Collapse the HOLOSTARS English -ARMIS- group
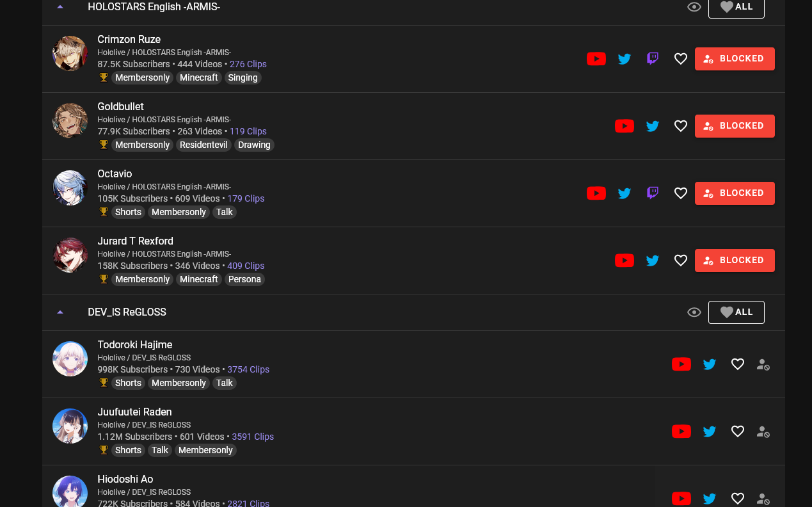 60,7
